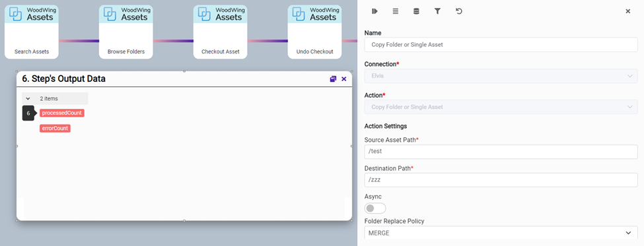Image resolution: width=644 pixels, height=246 pixels.
Task: Select the Browse Folders workflow step
Action: tap(126, 32)
